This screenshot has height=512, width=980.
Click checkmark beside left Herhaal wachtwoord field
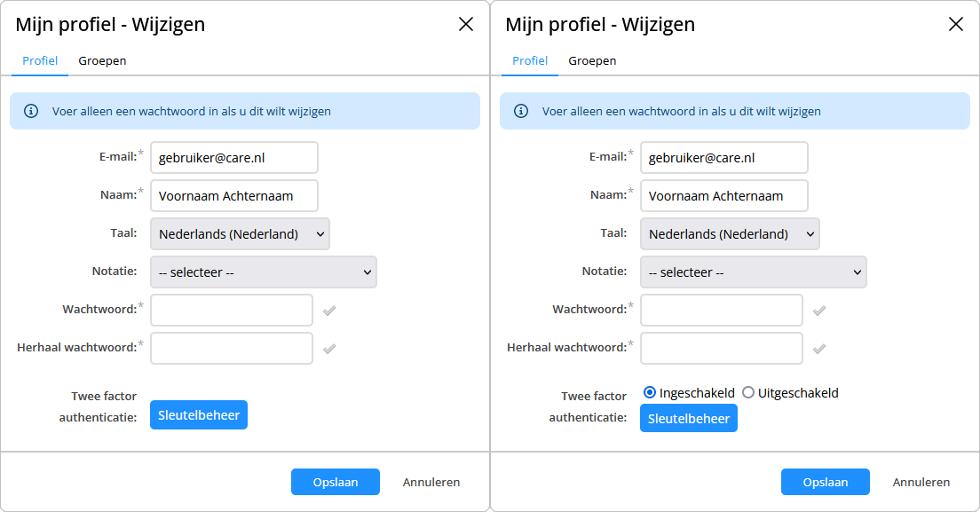[329, 349]
